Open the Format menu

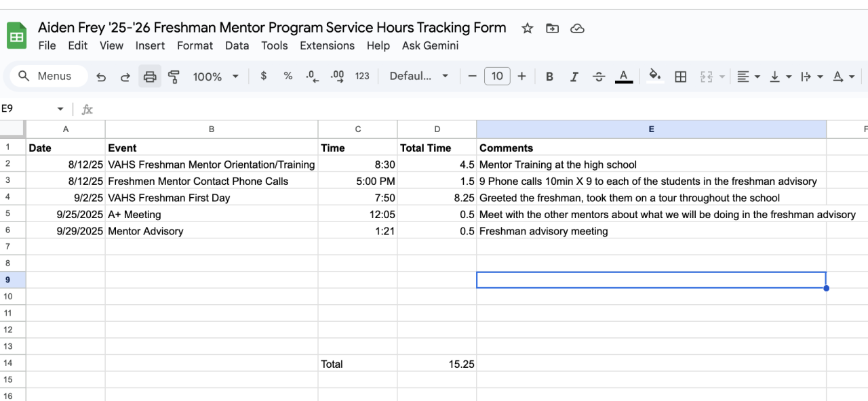coord(195,45)
